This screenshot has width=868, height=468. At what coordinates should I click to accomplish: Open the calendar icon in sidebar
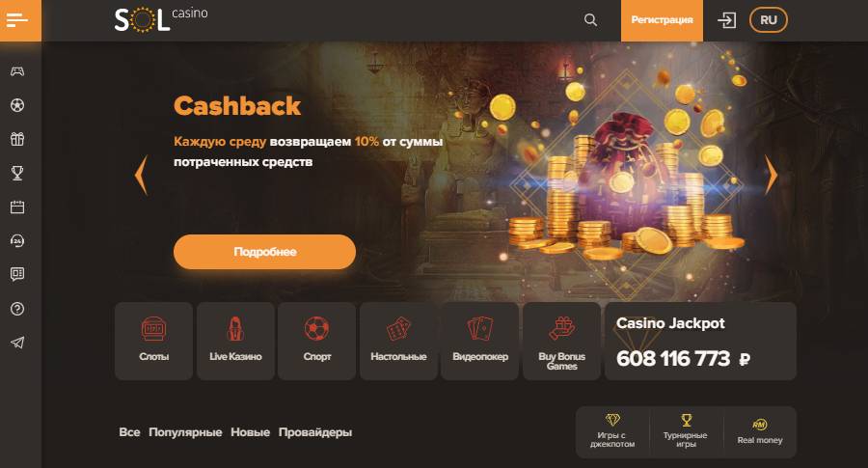pos(17,207)
